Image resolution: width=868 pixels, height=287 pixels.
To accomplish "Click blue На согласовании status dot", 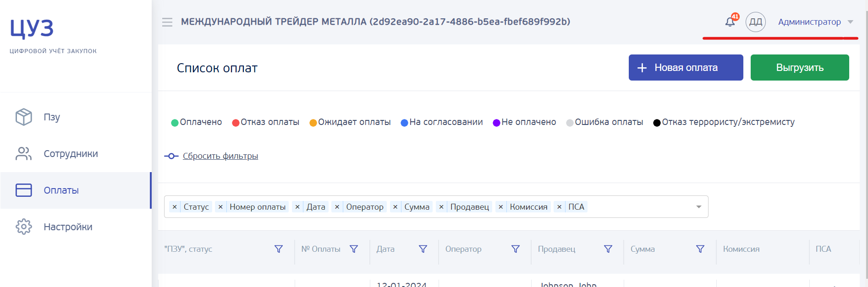I will click(404, 123).
